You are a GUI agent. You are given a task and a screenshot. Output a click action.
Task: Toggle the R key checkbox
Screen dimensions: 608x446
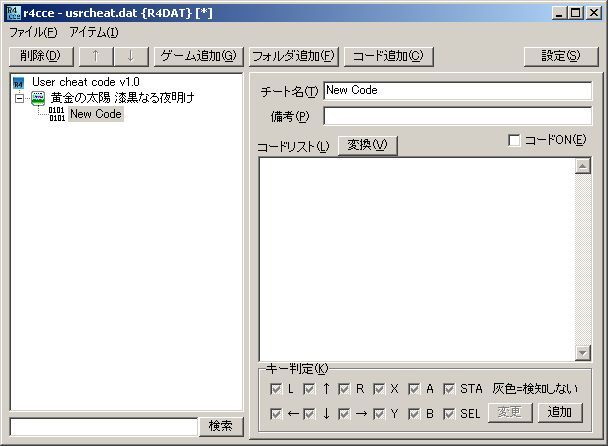[344, 389]
